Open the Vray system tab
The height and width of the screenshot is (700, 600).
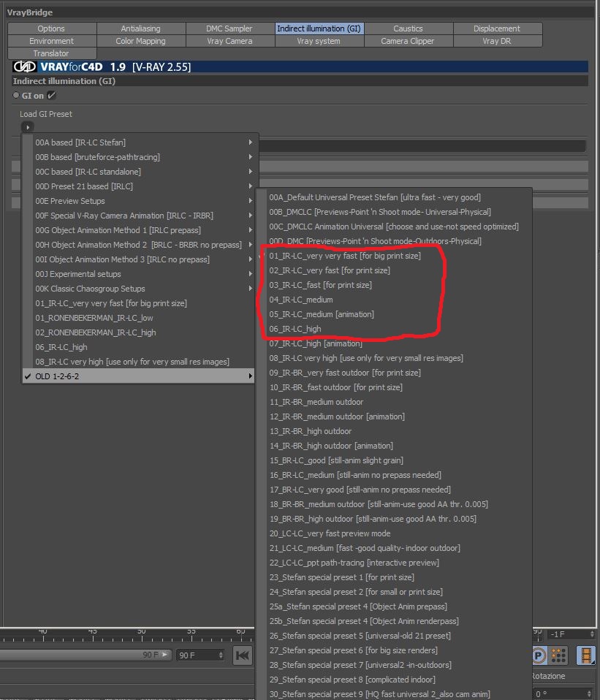coord(319,41)
